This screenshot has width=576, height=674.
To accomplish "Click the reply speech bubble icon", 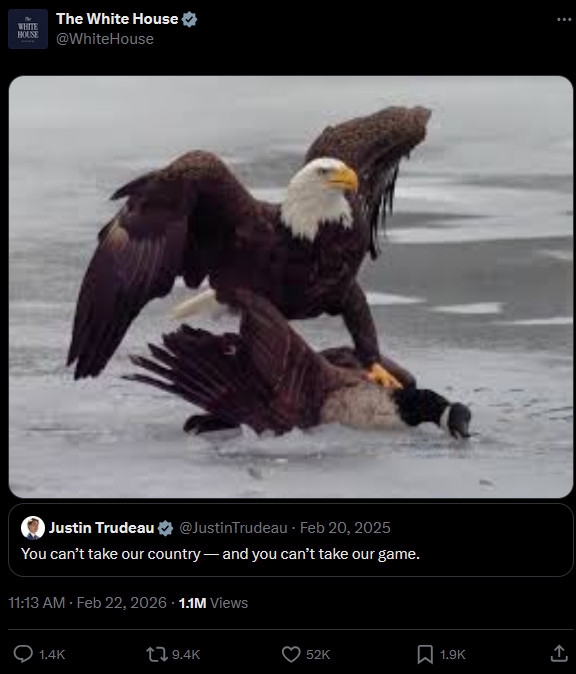I will point(23,654).
